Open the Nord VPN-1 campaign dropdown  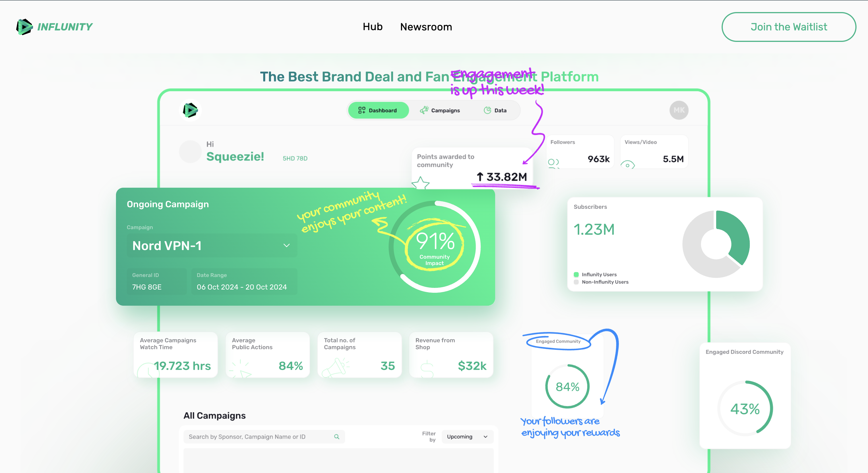point(212,246)
